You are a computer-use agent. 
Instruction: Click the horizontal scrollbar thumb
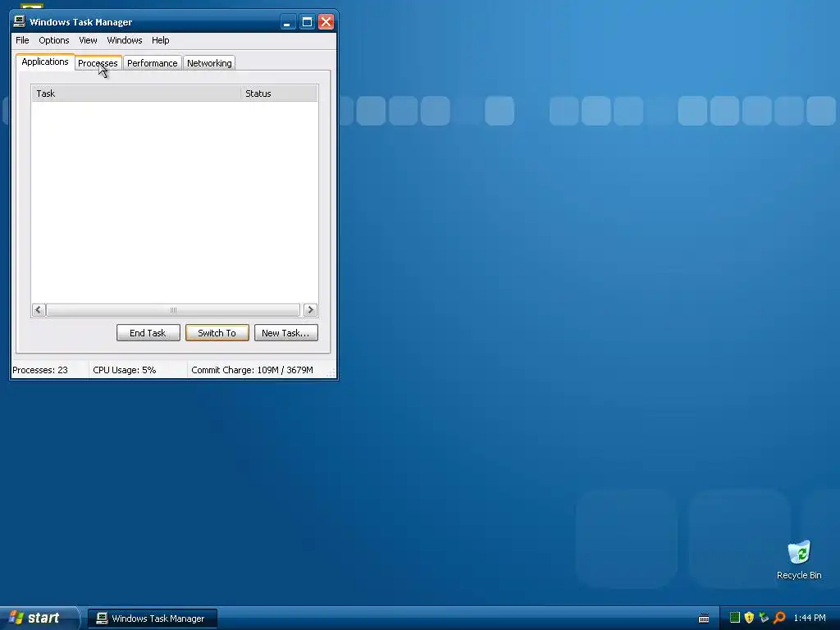(x=173, y=309)
